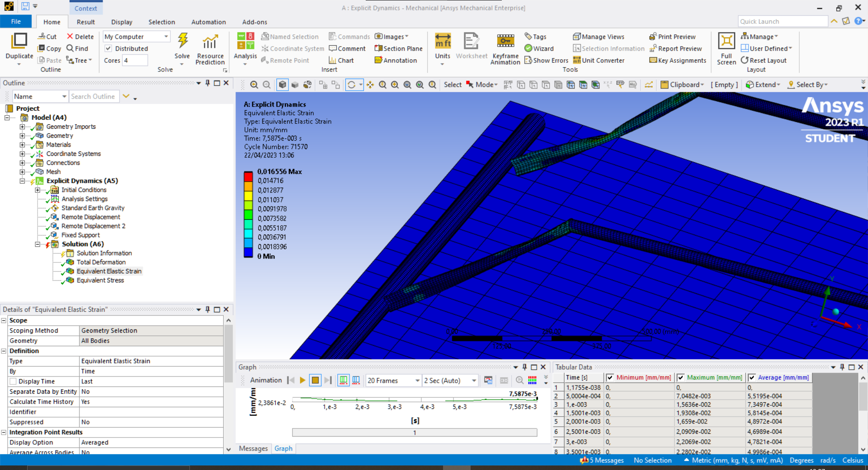Click the Show Errors button
This screenshot has width=868, height=470.
(546, 60)
